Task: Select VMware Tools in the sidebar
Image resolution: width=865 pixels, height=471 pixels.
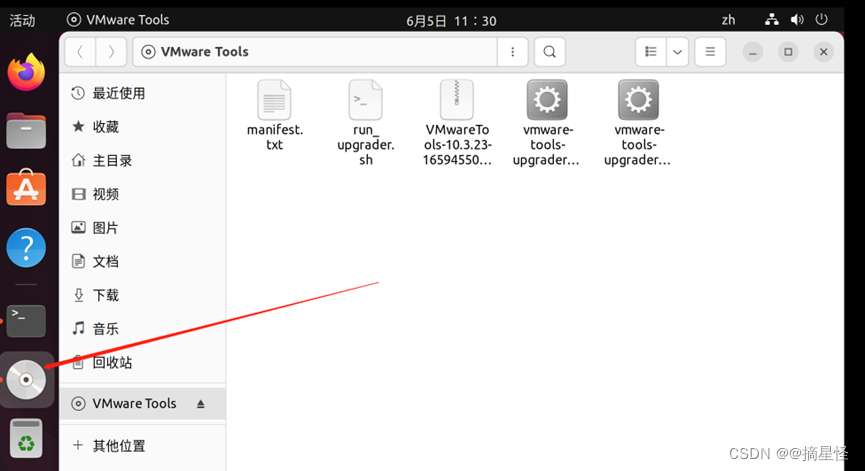Action: (x=142, y=404)
